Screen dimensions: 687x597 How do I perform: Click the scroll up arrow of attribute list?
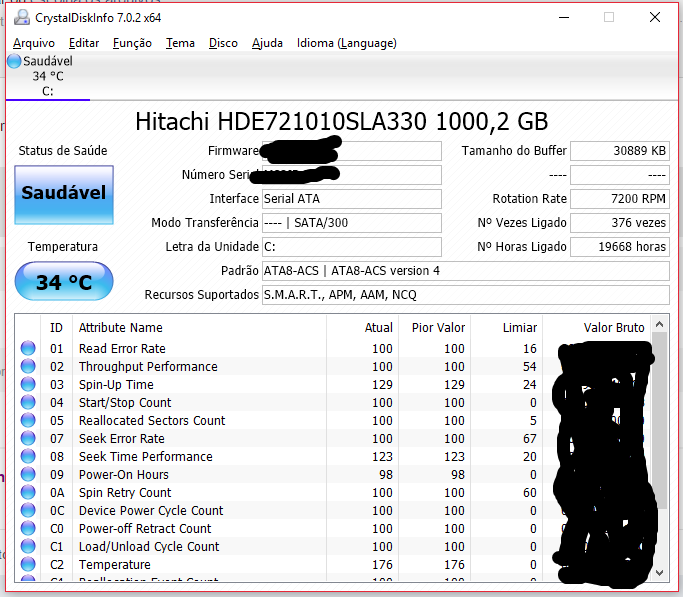click(659, 325)
